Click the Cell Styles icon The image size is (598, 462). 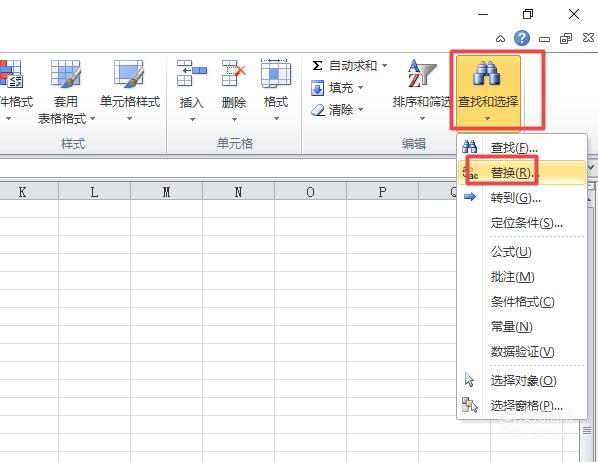tap(129, 73)
